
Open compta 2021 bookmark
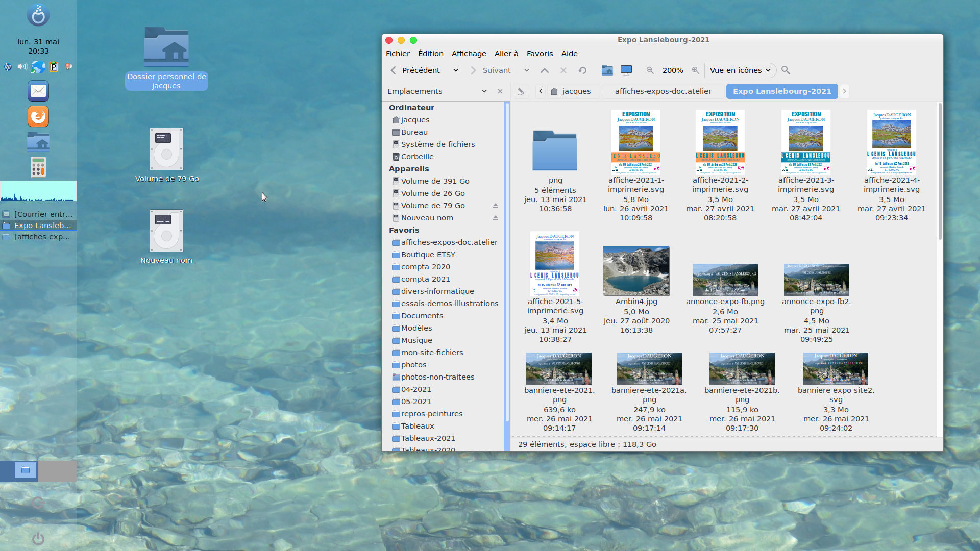coord(425,279)
